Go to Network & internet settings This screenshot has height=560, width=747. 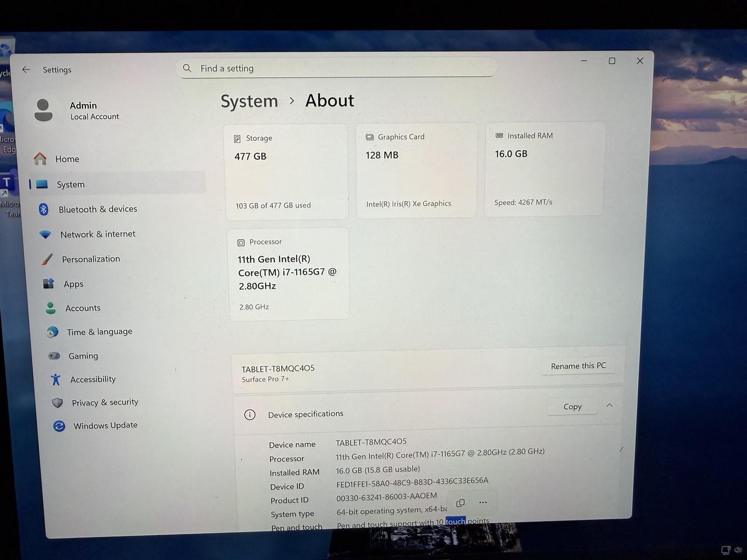(98, 234)
